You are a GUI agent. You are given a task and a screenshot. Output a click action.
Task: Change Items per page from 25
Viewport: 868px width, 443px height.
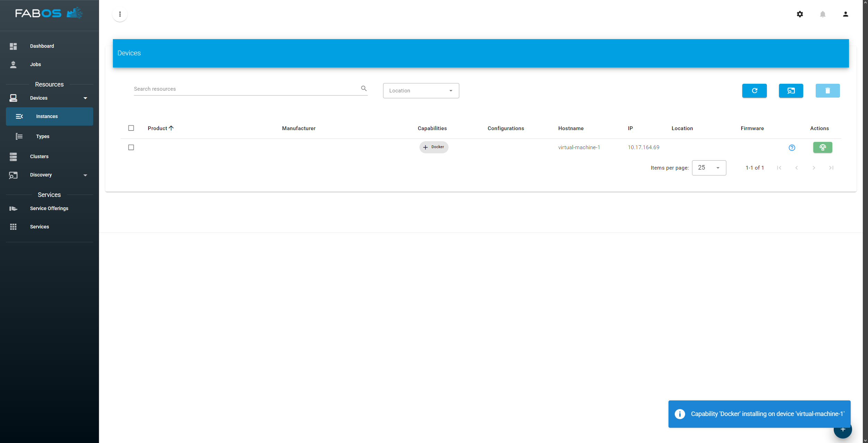(709, 168)
